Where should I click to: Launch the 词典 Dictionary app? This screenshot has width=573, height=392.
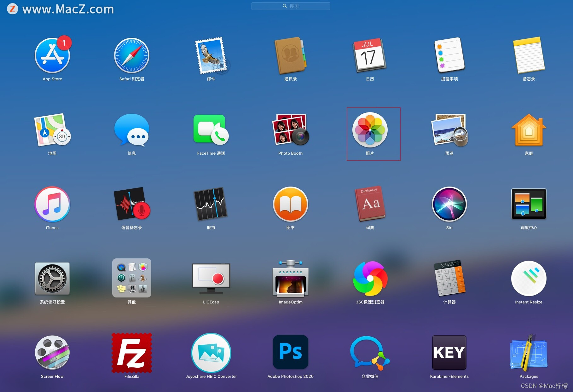[x=370, y=204]
